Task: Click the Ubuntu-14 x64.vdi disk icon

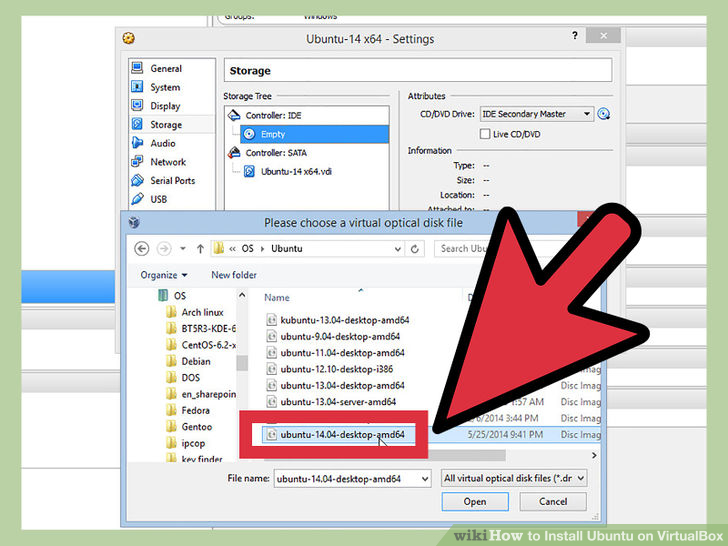Action: [249, 171]
